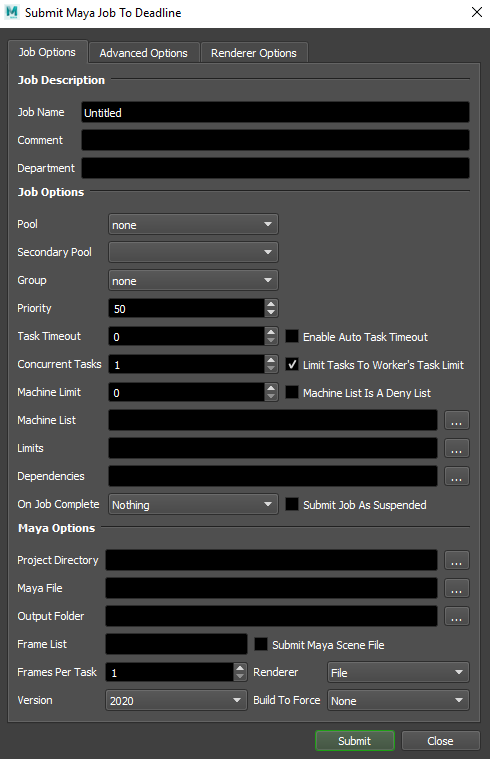Click the Submit button
This screenshot has height=759, width=490.
pos(354,741)
